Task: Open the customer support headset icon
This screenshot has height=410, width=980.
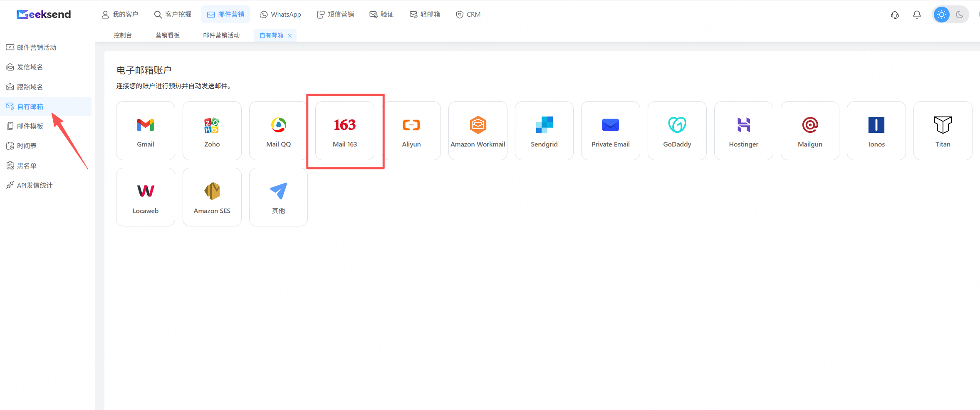Action: click(x=895, y=15)
